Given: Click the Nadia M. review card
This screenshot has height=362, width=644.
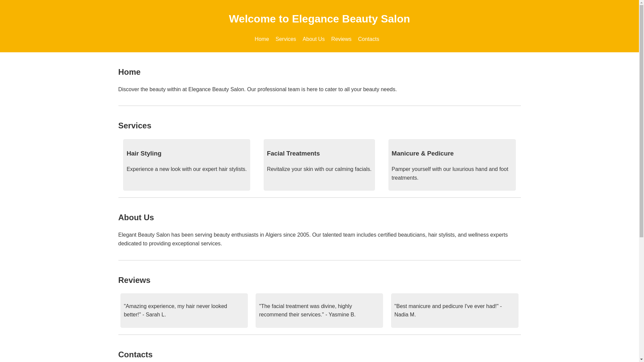Looking at the screenshot, I should (454, 310).
